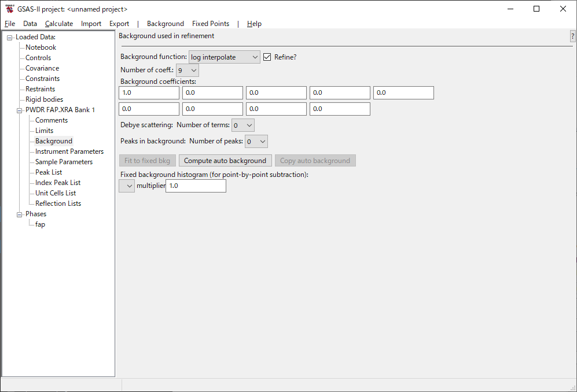577x392 pixels.
Task: Open the Import menu
Action: tap(91, 24)
